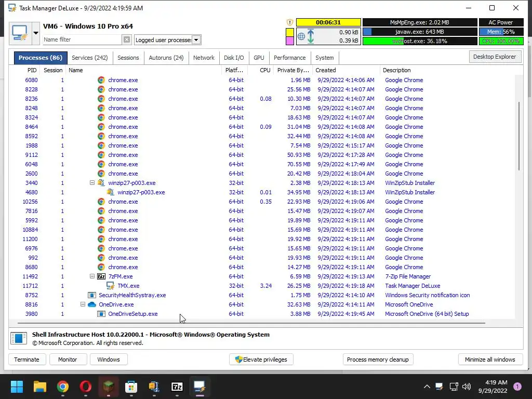This screenshot has height=399, width=532.
Task: Sort by the CPU column header
Action: pyautogui.click(x=265, y=70)
